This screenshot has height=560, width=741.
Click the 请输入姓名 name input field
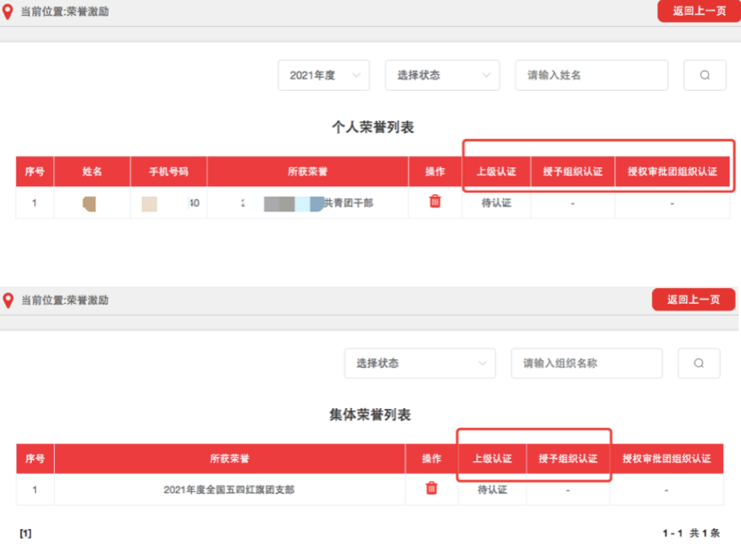click(591, 75)
